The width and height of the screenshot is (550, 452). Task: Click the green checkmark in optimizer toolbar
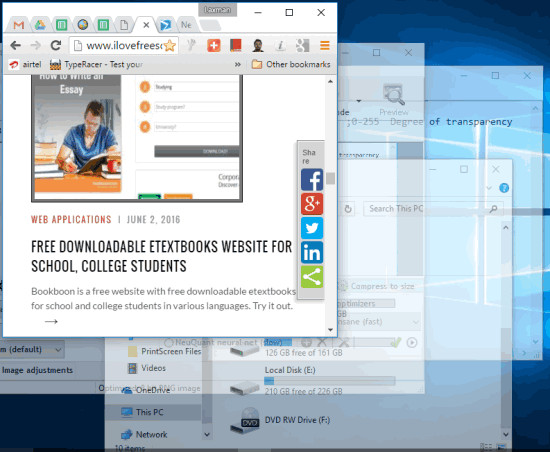point(396,343)
